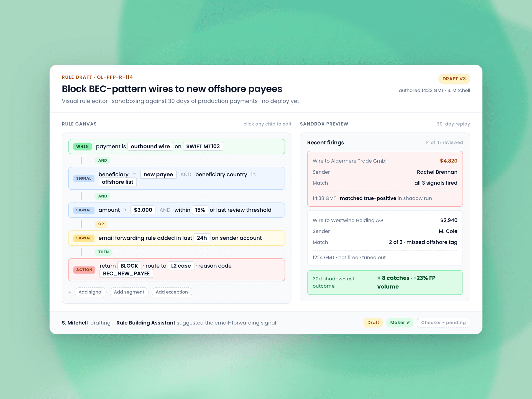Click the plus icon beside Add signal
This screenshot has width=532, height=399.
point(70,292)
